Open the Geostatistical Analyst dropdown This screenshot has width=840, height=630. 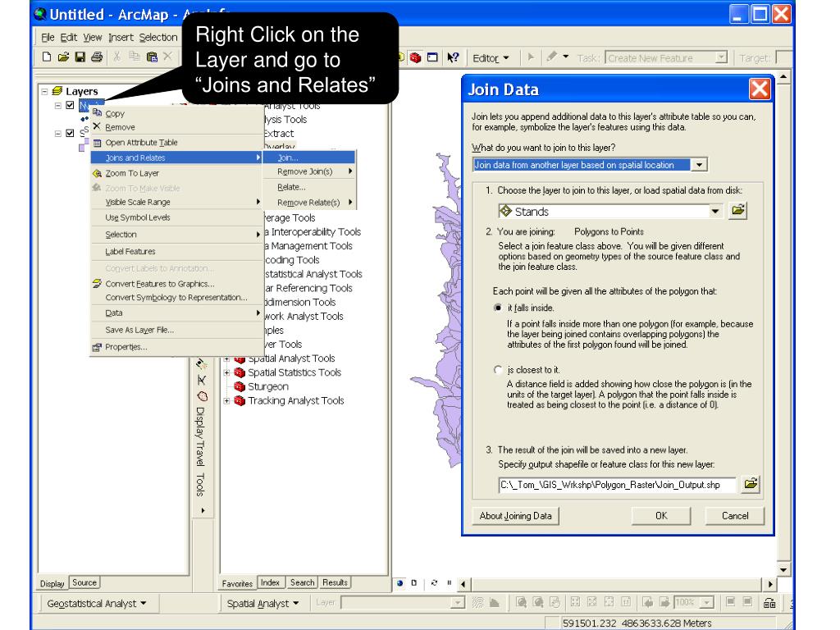click(x=96, y=603)
